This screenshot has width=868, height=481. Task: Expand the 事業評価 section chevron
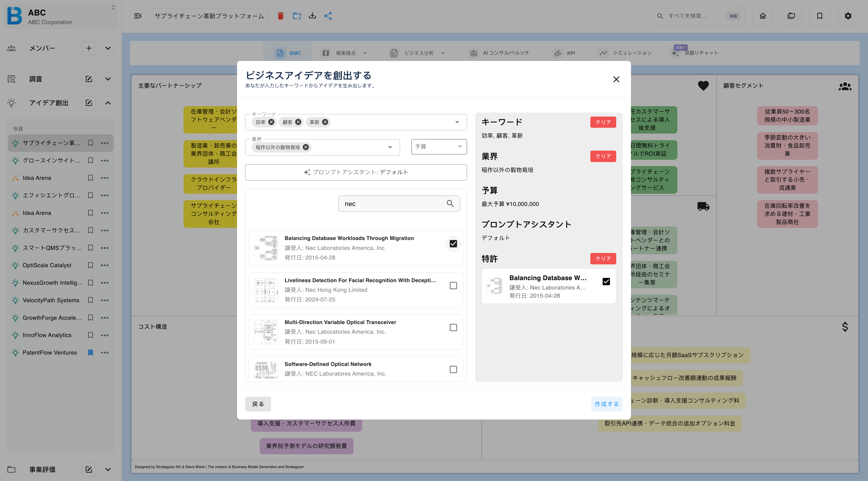pyautogui.click(x=108, y=469)
